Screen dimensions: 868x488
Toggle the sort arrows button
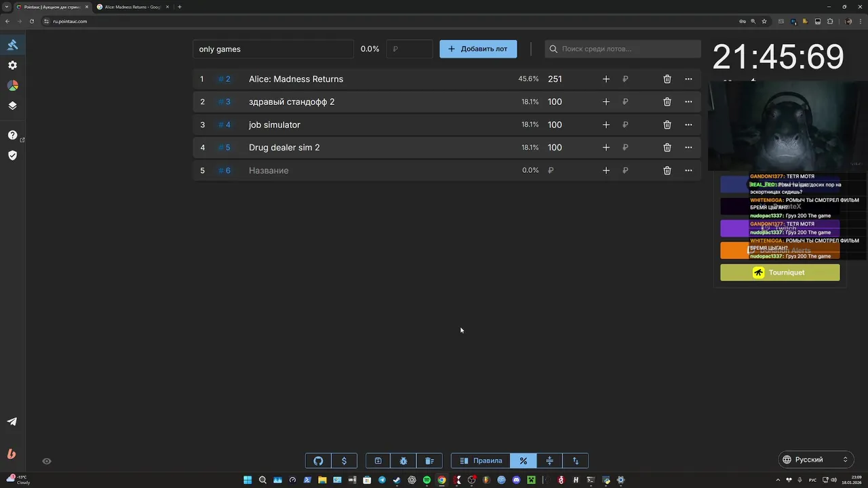(575, 461)
